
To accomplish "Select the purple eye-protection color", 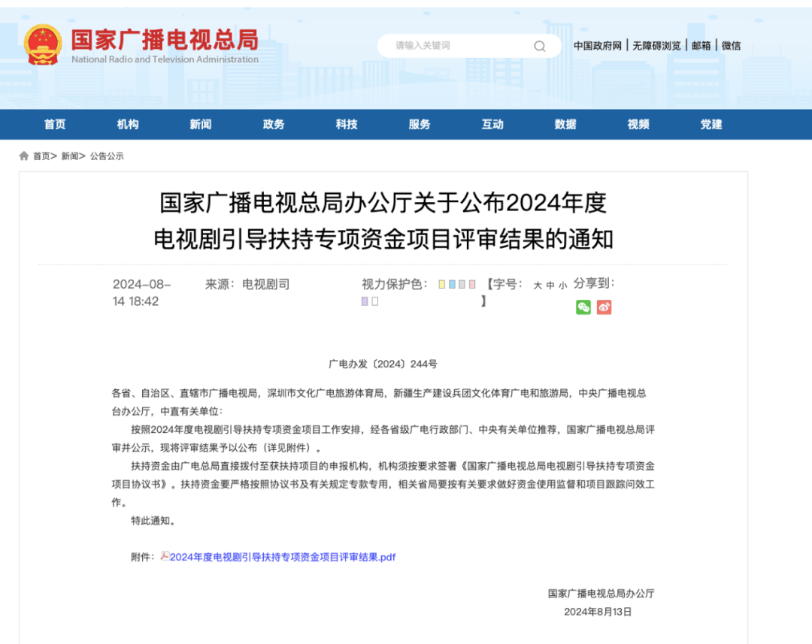I will [365, 301].
